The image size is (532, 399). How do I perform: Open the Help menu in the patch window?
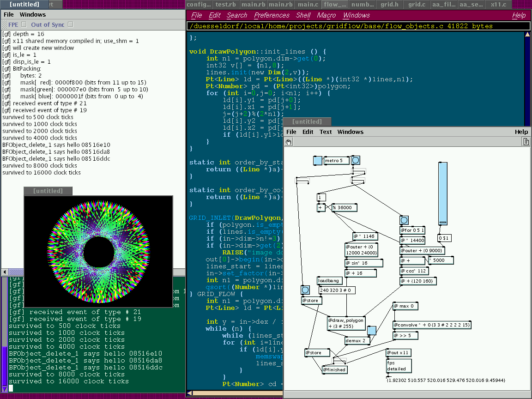click(x=521, y=132)
